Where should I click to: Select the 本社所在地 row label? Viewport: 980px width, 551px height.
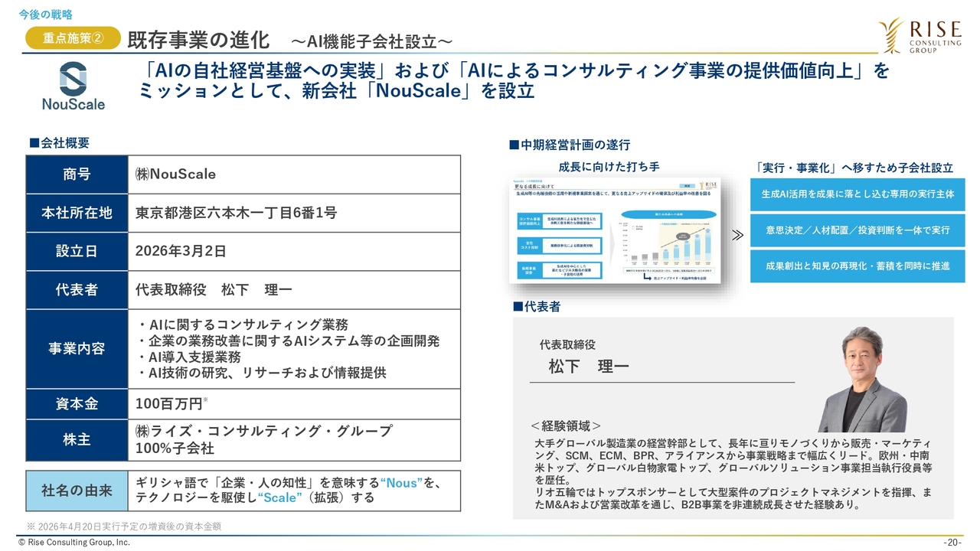[77, 213]
